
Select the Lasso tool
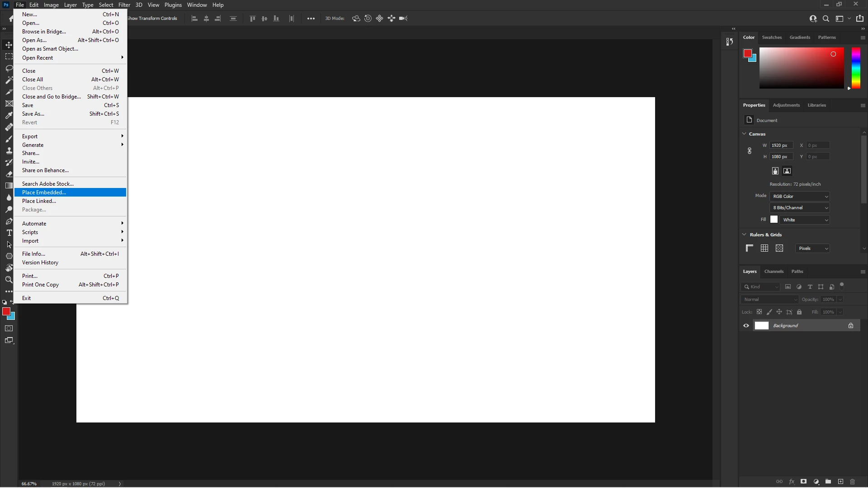[9, 68]
